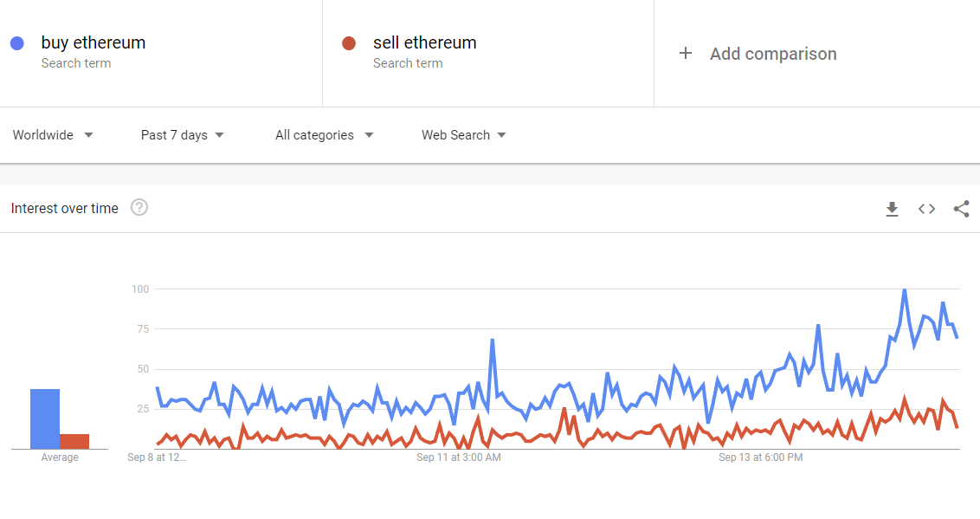Viewport: 980px width, 519px height.
Task: Edit the sell ethereum search term
Action: tap(424, 42)
